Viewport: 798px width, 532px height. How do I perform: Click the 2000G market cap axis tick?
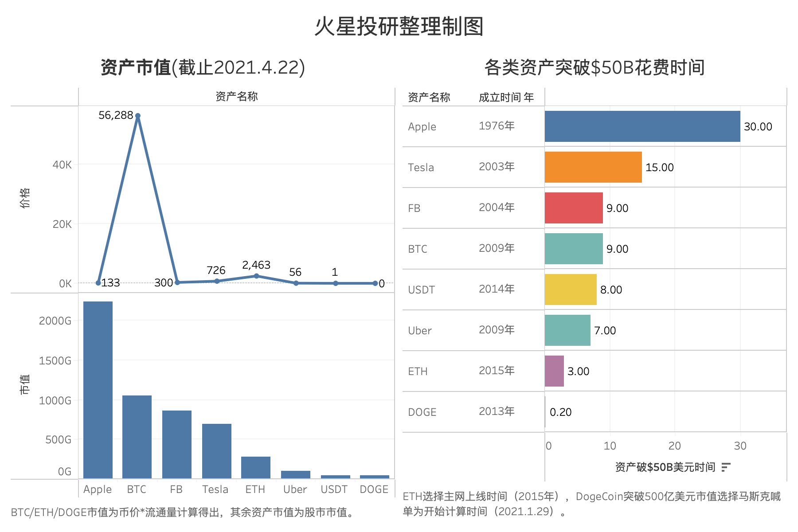pos(55,321)
